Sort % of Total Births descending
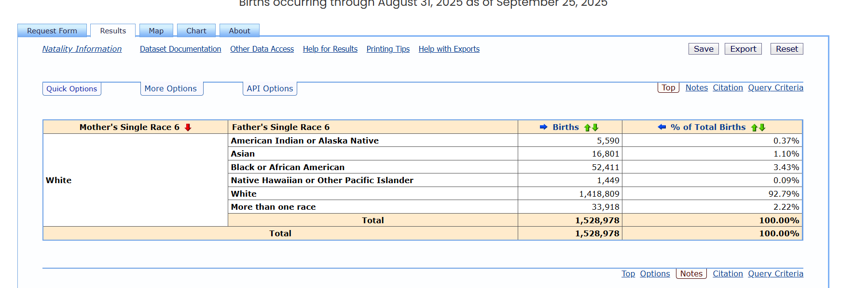This screenshot has width=868, height=288. pyautogui.click(x=762, y=128)
